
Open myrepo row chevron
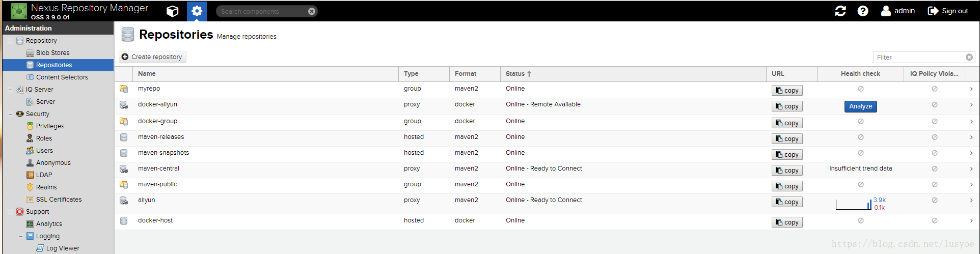click(971, 89)
